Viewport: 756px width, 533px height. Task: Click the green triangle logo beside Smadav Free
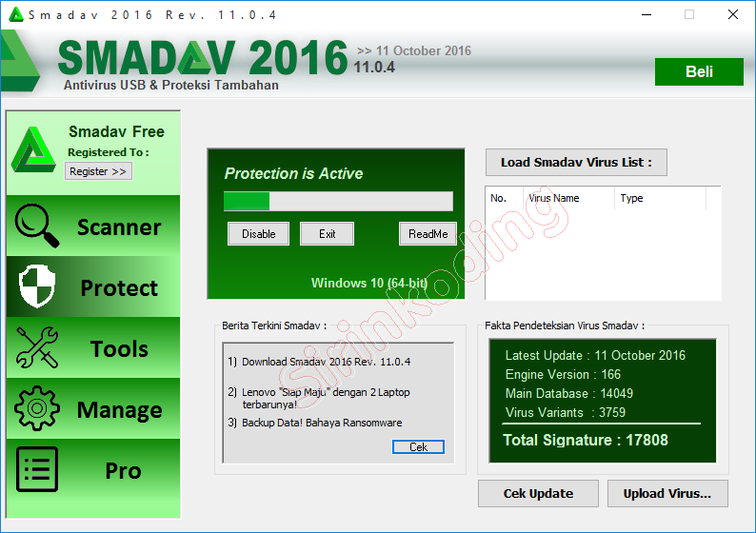tap(32, 149)
